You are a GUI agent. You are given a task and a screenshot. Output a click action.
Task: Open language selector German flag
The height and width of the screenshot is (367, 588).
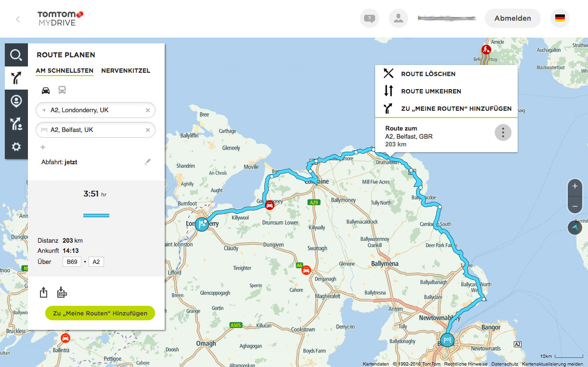coord(560,18)
